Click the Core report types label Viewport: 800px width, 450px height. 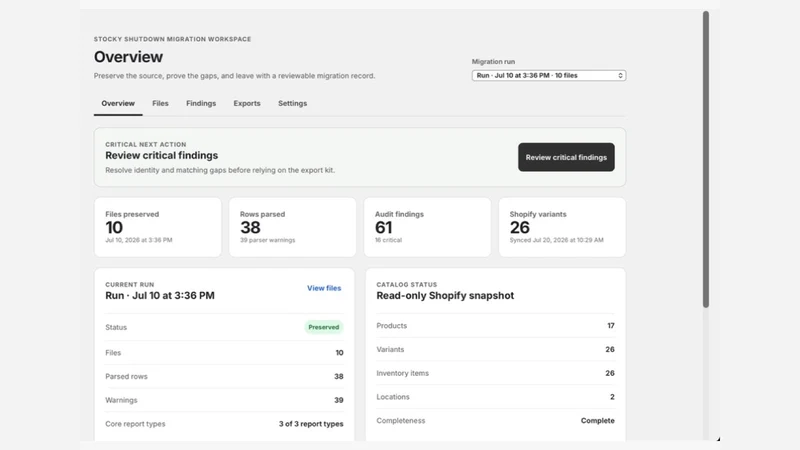coord(135,424)
